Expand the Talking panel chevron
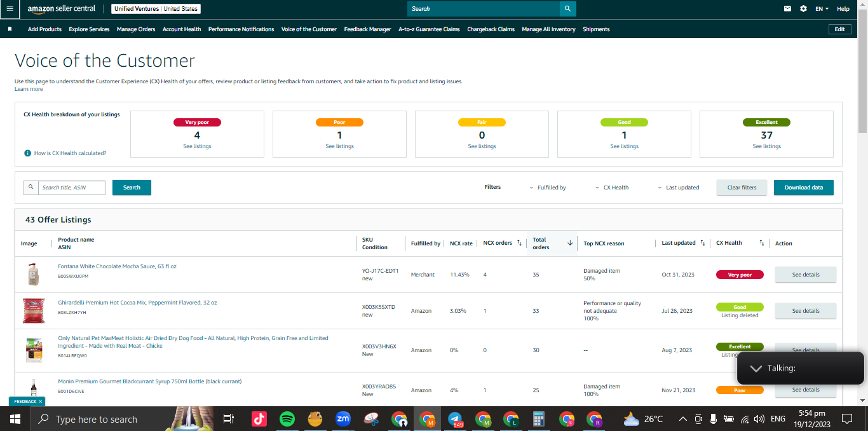868x431 pixels. pyautogui.click(x=756, y=368)
